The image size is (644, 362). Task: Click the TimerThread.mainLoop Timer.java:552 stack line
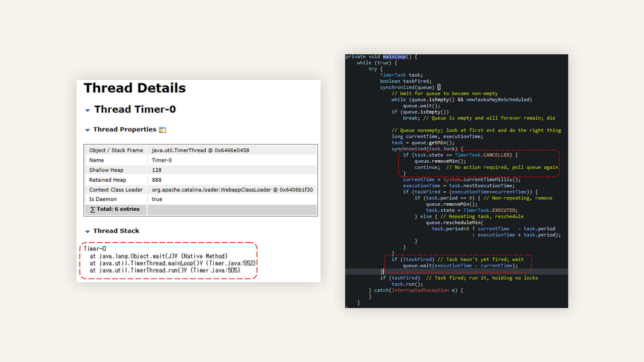(x=172, y=263)
